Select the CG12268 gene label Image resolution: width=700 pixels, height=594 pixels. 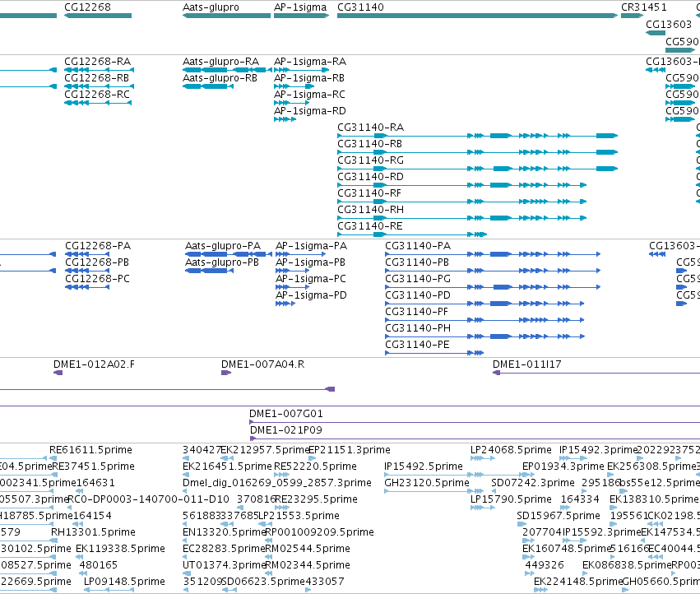[87, 7]
